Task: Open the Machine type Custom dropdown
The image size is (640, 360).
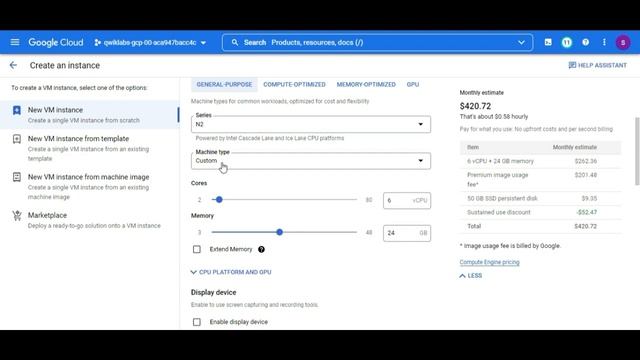Action: 311,161
